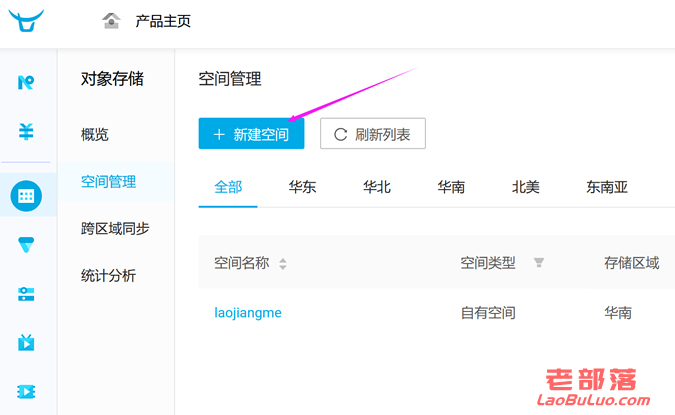Switch to the 华东 tab
Screen dimensions: 675x415
(x=302, y=187)
